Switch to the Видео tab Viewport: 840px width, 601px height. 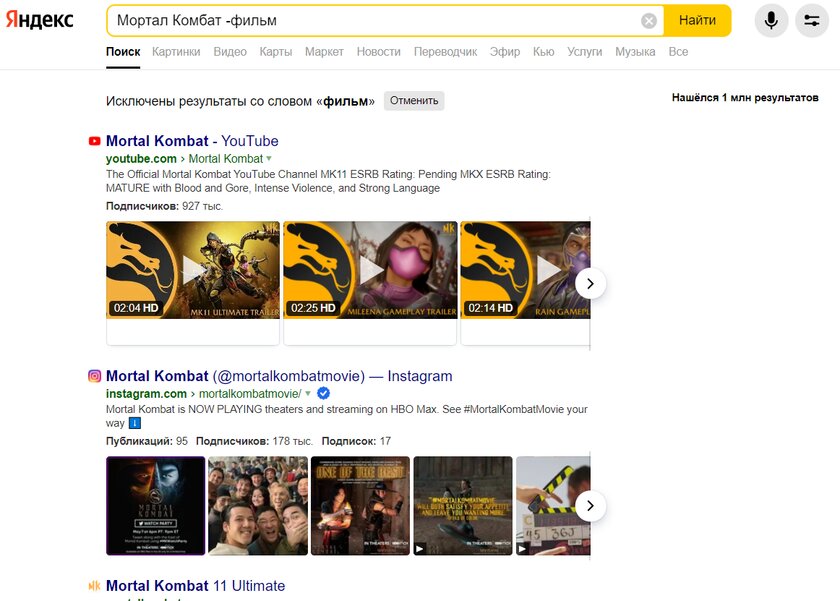pyautogui.click(x=230, y=52)
